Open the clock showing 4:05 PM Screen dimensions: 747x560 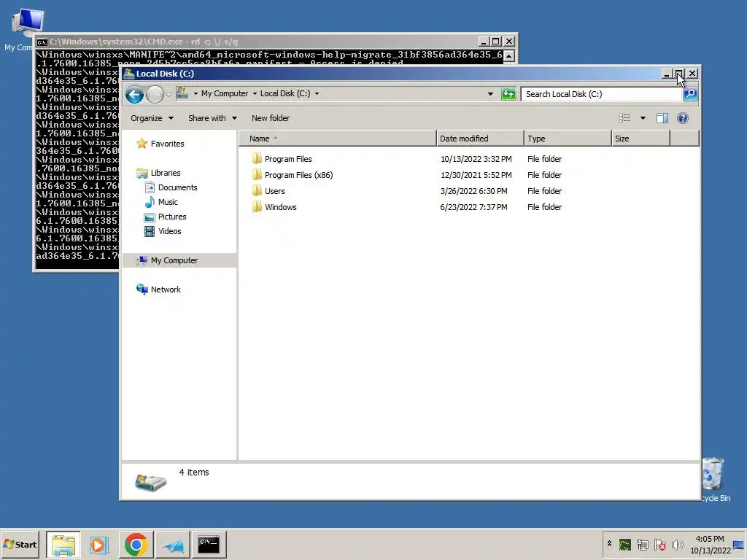pos(710,544)
